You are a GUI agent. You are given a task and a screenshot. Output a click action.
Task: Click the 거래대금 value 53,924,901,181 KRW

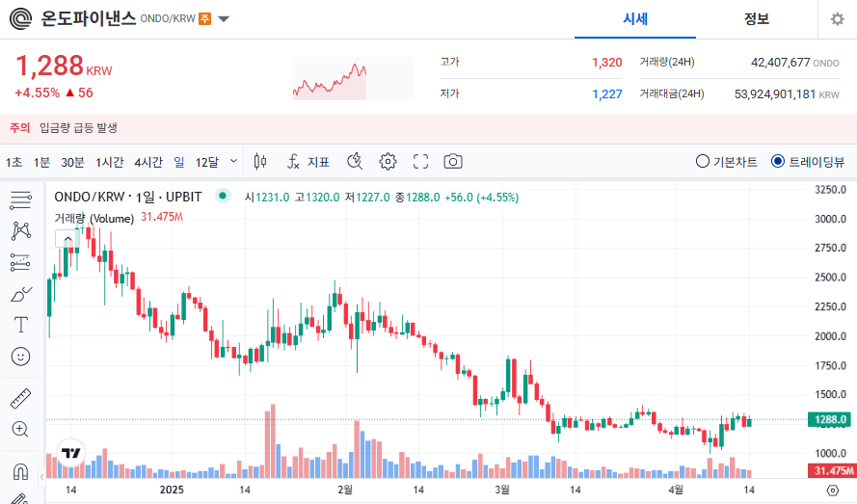[787, 94]
